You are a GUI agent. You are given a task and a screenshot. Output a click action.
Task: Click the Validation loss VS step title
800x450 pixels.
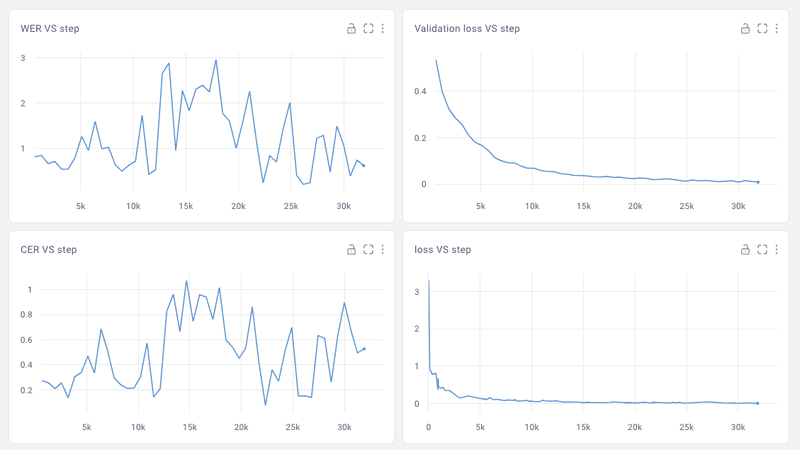467,29
